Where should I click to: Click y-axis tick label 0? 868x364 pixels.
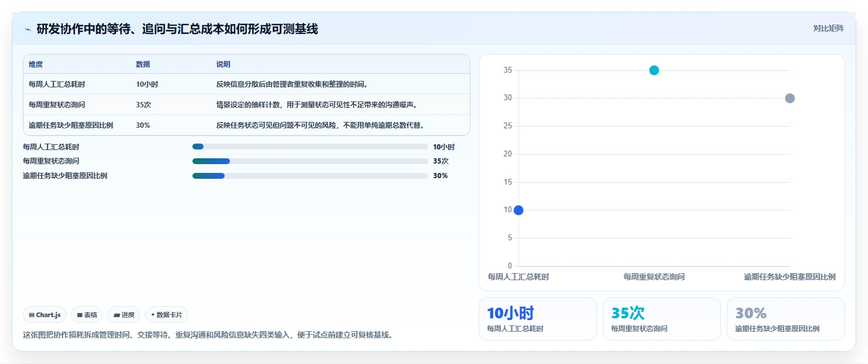[x=510, y=266]
